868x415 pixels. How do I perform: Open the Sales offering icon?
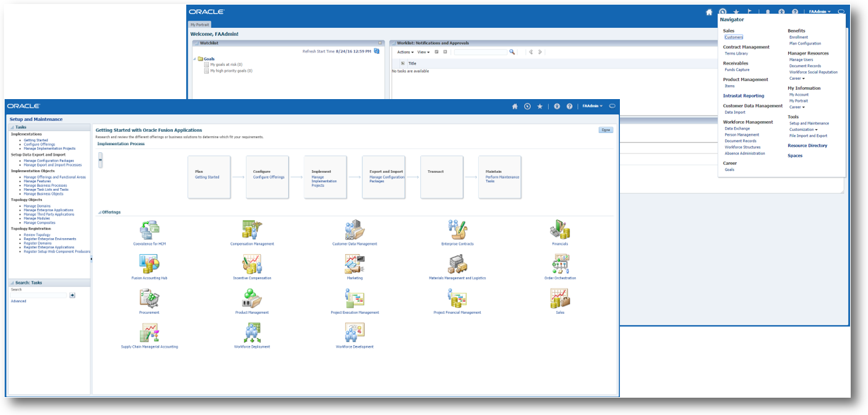click(x=560, y=299)
